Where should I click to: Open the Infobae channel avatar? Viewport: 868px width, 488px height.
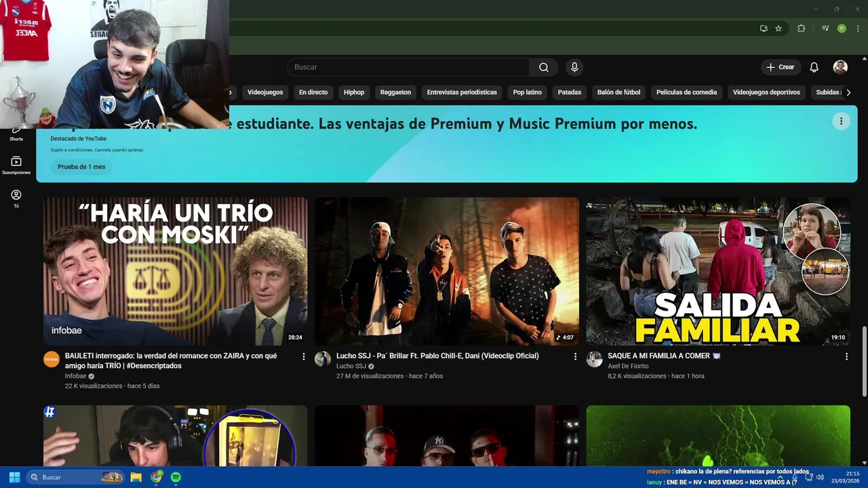[x=52, y=359]
